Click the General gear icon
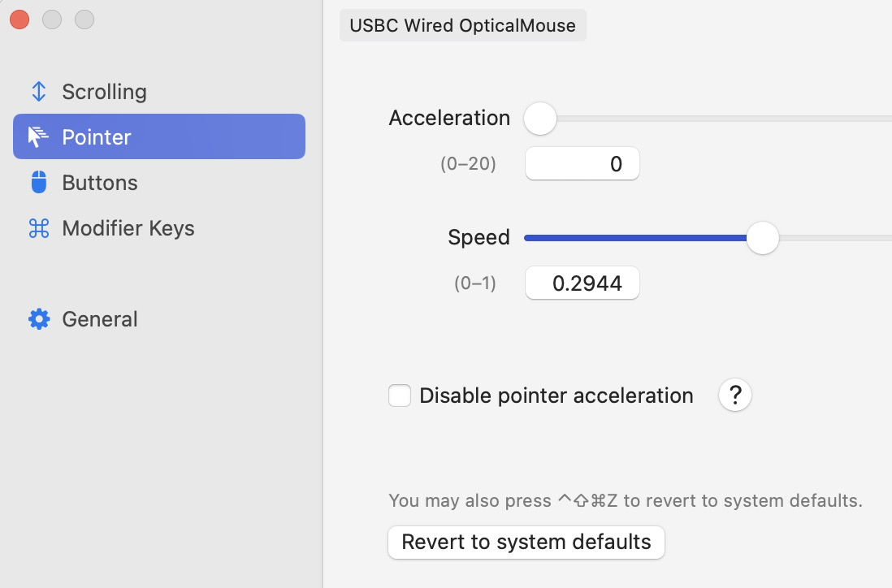 click(38, 319)
